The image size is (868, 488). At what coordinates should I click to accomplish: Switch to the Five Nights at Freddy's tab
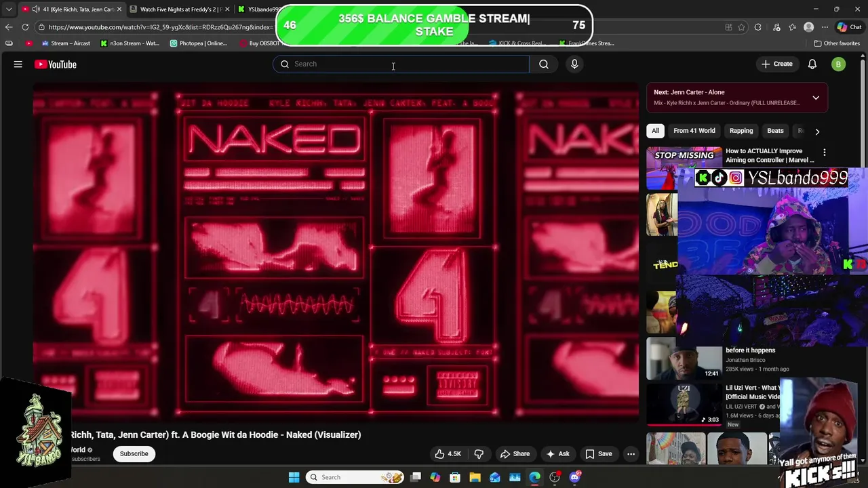tap(179, 9)
